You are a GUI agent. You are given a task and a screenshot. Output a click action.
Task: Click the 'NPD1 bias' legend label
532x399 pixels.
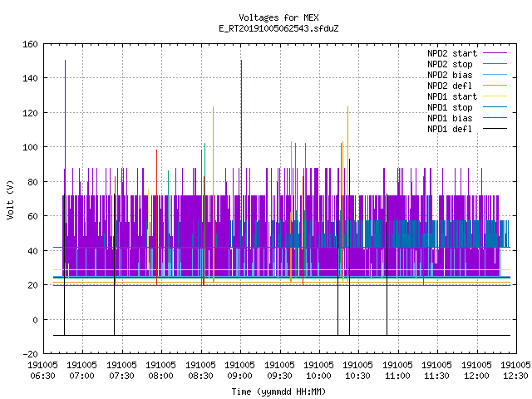pos(450,118)
